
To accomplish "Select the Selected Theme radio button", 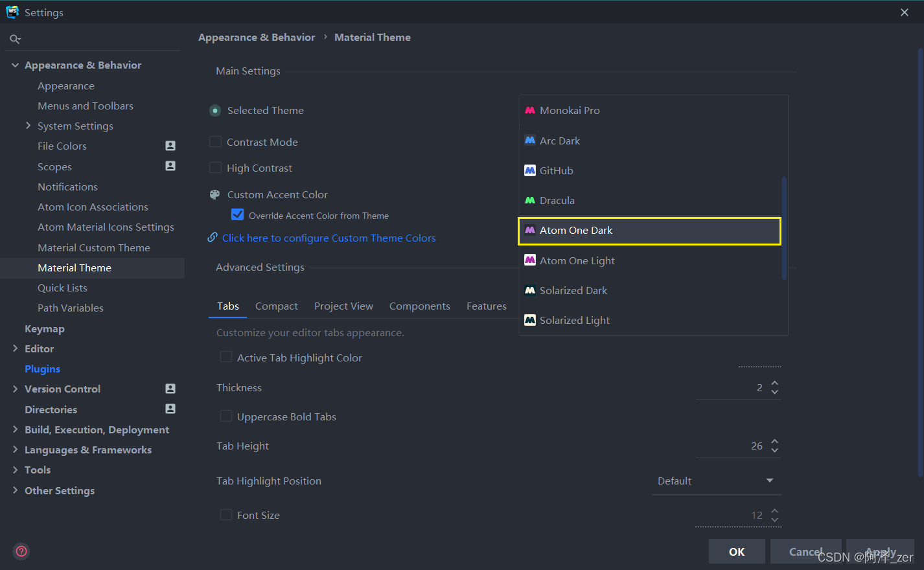I will 215,111.
